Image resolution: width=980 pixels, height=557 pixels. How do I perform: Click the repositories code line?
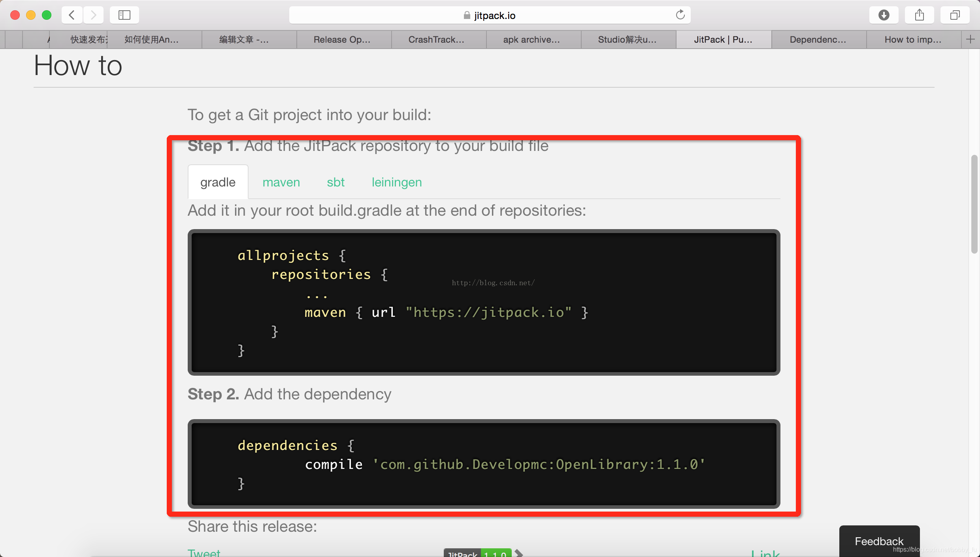pyautogui.click(x=330, y=275)
